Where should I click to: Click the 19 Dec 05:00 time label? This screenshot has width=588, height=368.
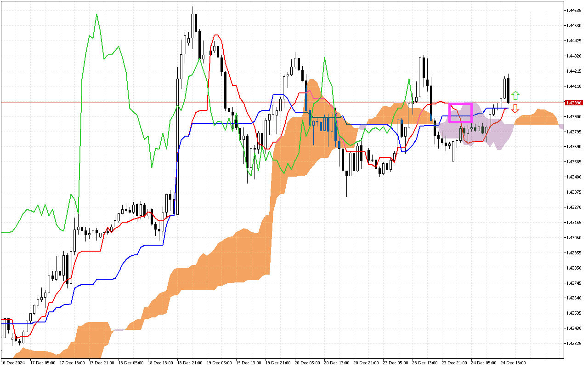pyautogui.click(x=219, y=363)
